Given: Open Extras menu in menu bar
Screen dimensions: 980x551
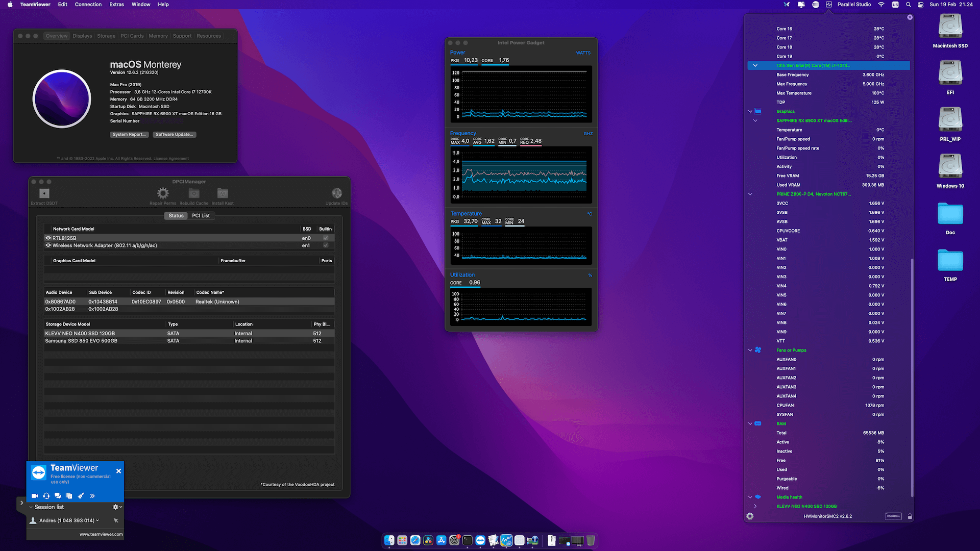Looking at the screenshot, I should click(116, 5).
